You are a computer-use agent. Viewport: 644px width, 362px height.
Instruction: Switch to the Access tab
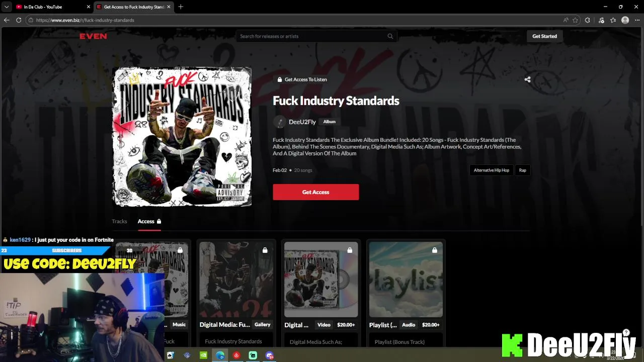click(x=149, y=221)
